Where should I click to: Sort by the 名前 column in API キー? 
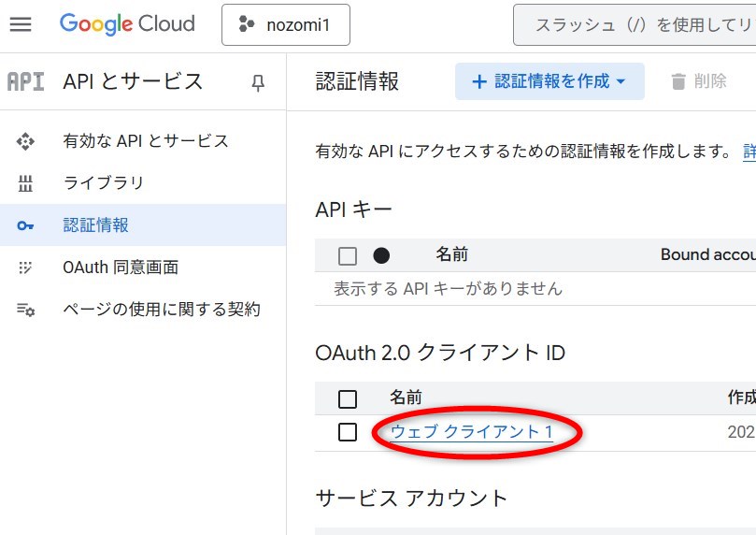[x=451, y=254]
